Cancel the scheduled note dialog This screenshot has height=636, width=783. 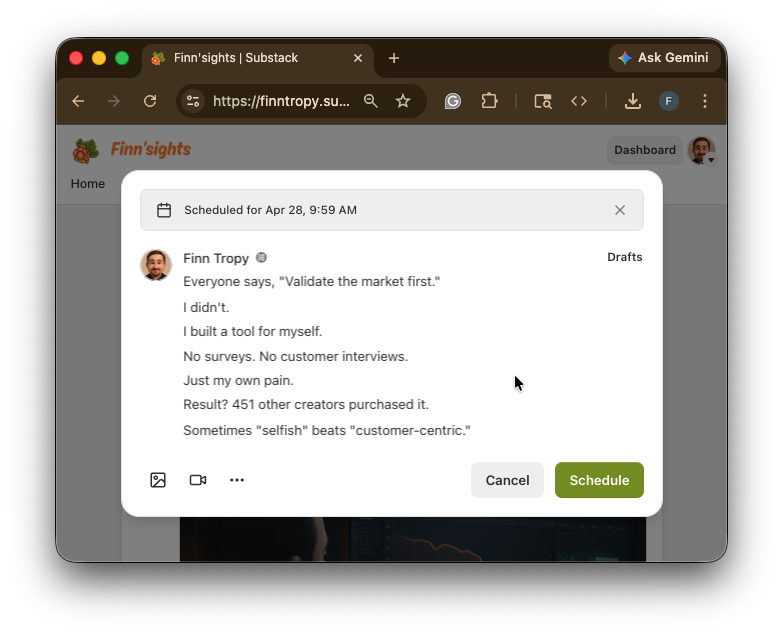507,480
